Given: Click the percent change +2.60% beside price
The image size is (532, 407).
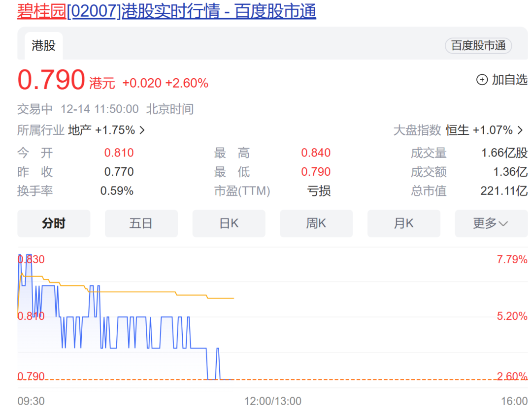Looking at the screenshot, I should (187, 83).
